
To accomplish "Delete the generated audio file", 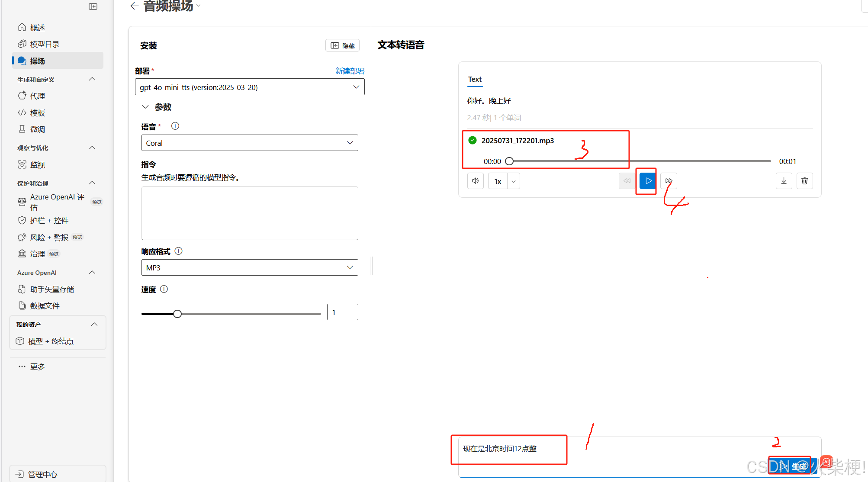I will (x=804, y=181).
